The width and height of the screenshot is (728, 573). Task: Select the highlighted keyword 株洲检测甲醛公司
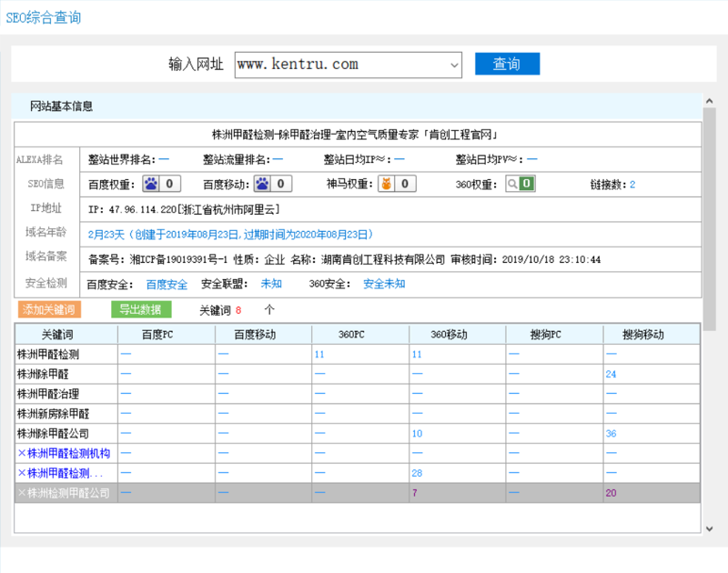(x=68, y=493)
